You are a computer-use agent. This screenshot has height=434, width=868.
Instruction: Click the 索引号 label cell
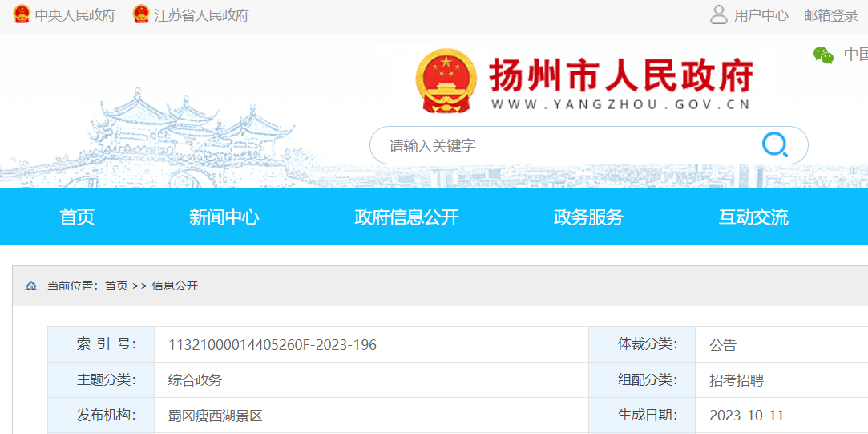pos(101,344)
